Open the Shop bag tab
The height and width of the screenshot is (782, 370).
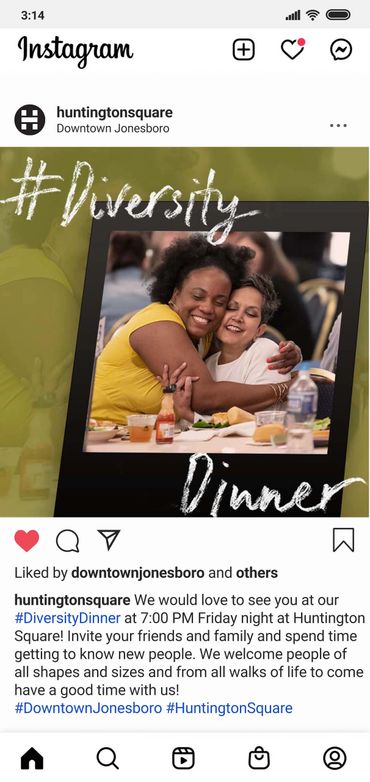pyautogui.click(x=259, y=759)
